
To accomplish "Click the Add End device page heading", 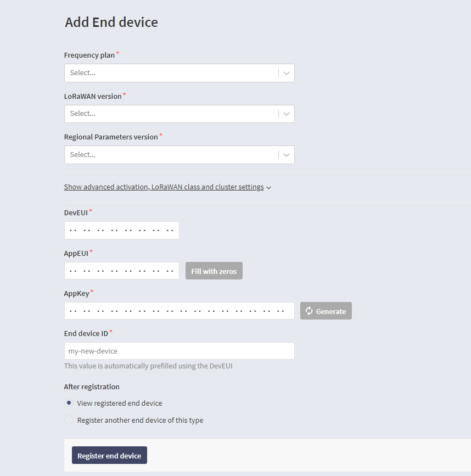I will [111, 23].
